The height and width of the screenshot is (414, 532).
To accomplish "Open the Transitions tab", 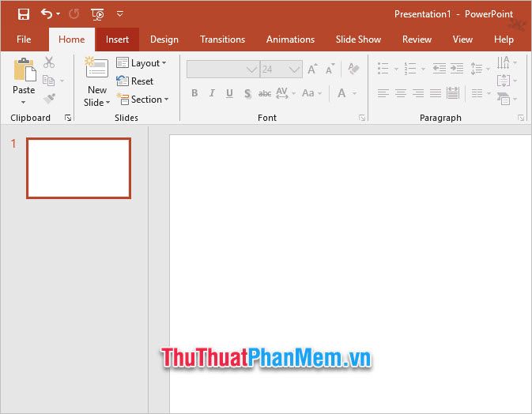I will (x=222, y=40).
